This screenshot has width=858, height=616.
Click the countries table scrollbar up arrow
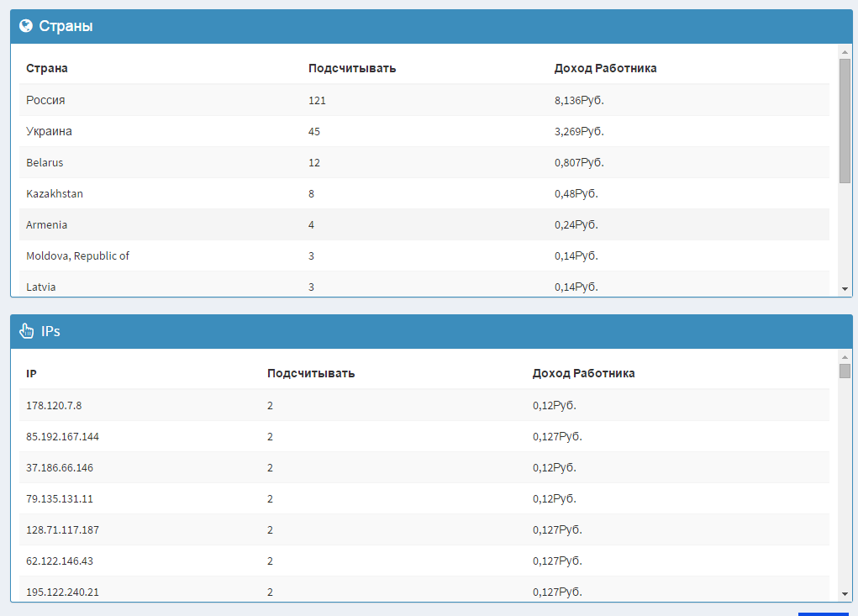(x=845, y=52)
